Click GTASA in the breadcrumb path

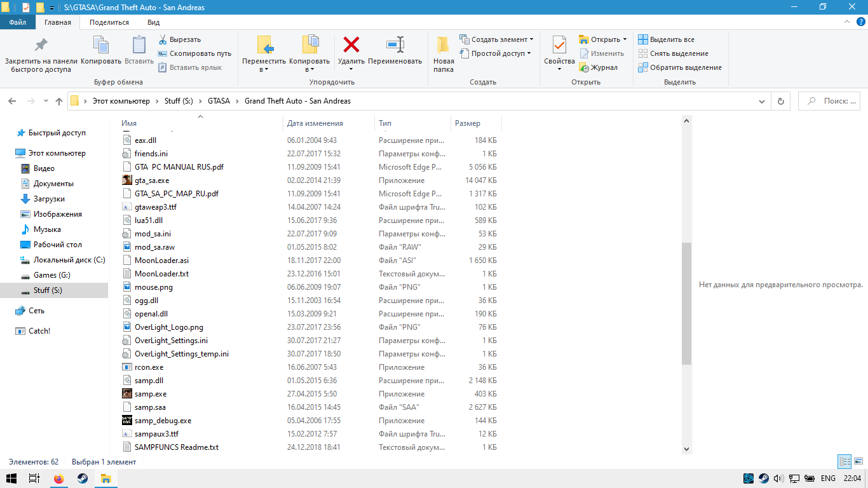tap(219, 101)
